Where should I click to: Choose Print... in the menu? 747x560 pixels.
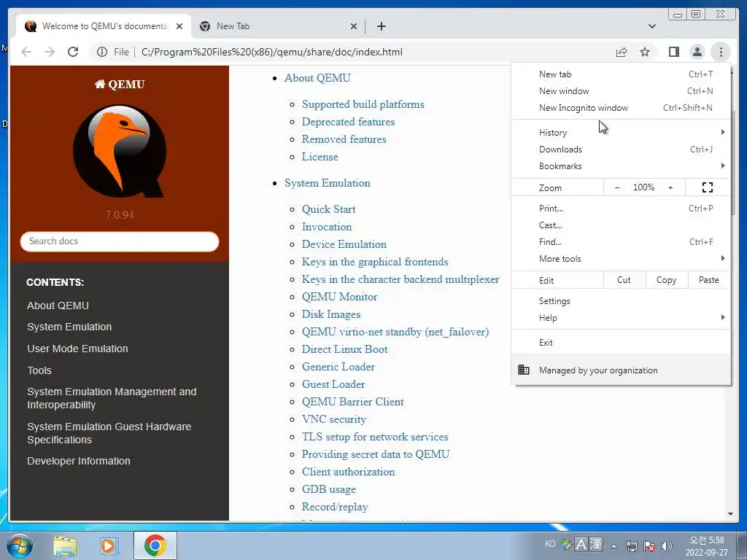coord(621,208)
